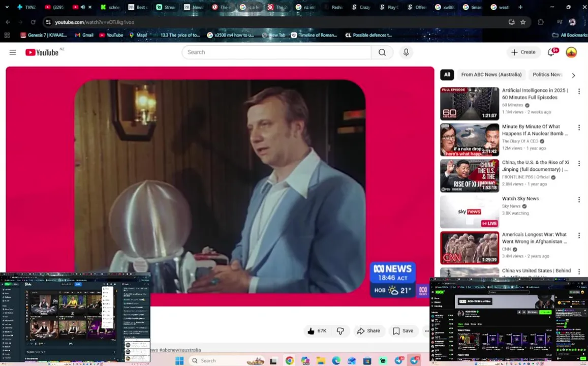Open the YouTube guide hamburger menu
This screenshot has height=366, width=588.
[x=13, y=52]
